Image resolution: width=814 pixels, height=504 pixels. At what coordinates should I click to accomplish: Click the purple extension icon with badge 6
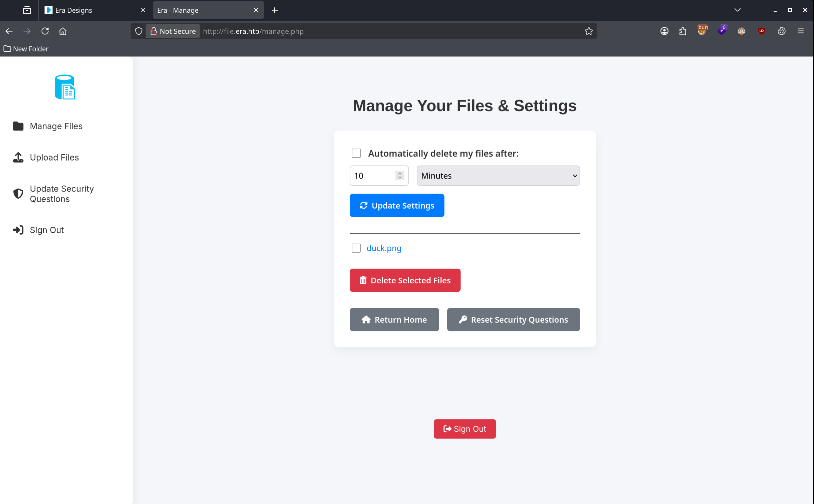pos(722,30)
